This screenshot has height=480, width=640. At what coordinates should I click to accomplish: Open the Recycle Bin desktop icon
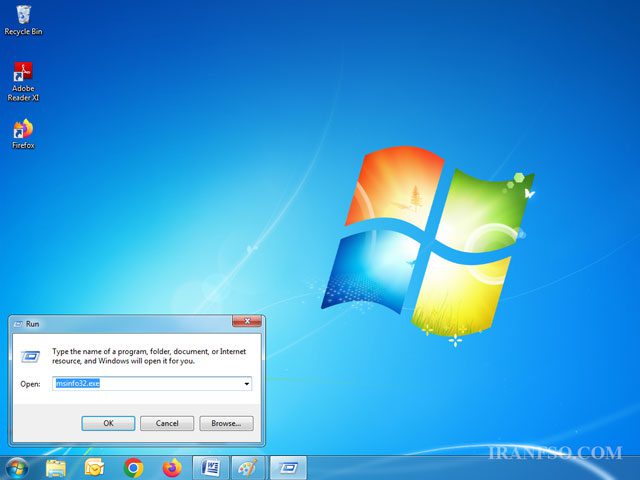click(23, 20)
